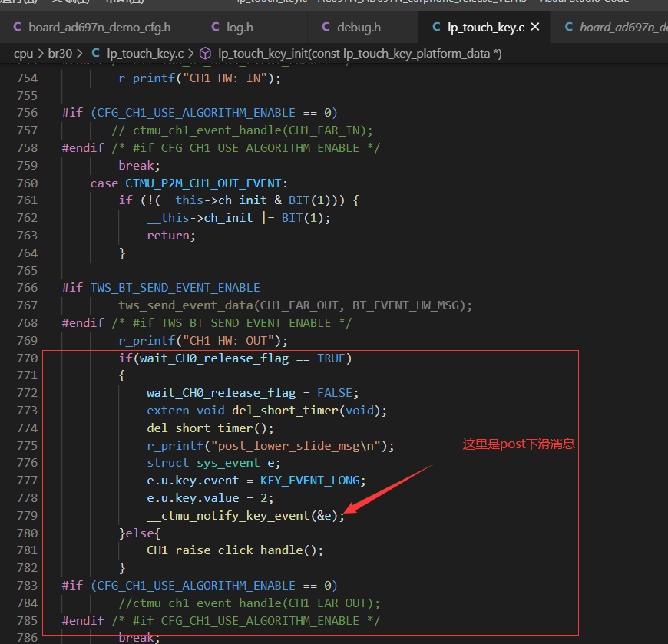Click the TRUE constant on line 770
The image size is (668, 644).
tap(331, 358)
